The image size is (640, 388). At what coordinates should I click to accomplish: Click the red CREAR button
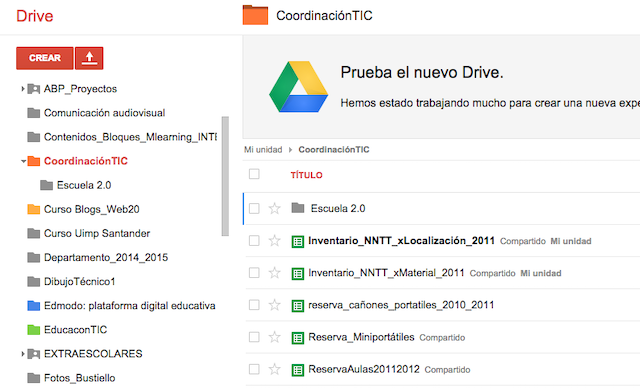(x=45, y=58)
